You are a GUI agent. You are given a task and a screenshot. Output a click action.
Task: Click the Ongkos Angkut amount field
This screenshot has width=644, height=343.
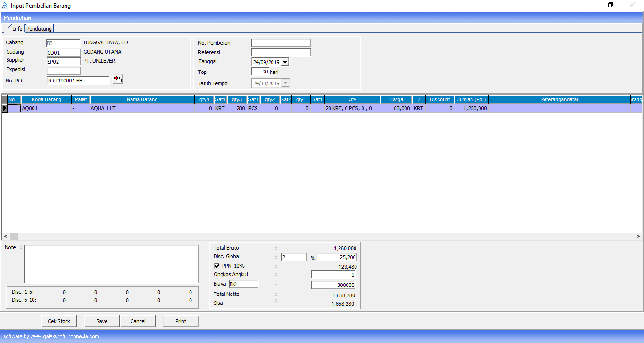pyautogui.click(x=333, y=275)
